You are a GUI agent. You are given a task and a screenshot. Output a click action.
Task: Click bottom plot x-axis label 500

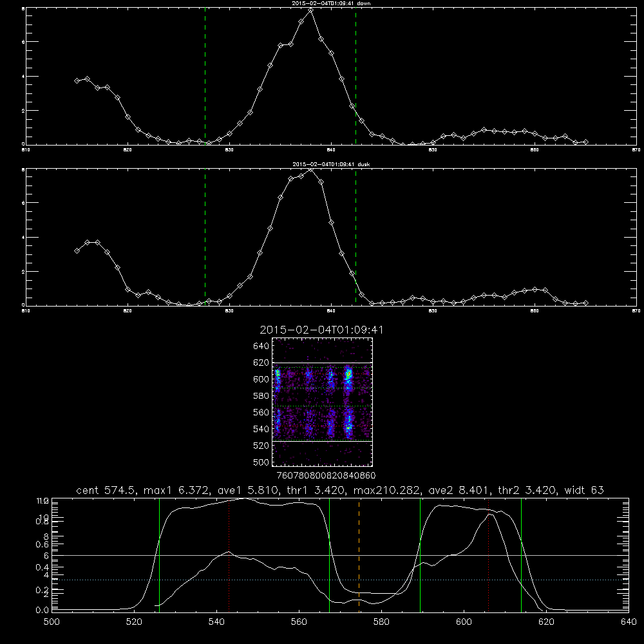(52, 621)
